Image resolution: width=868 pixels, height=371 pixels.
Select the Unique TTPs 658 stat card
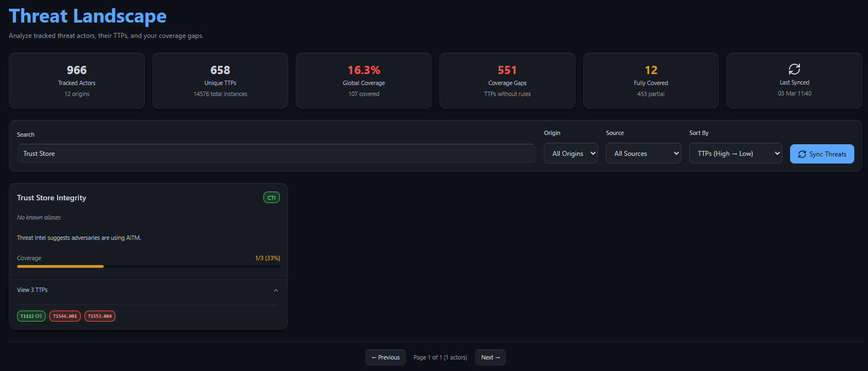[x=220, y=81]
